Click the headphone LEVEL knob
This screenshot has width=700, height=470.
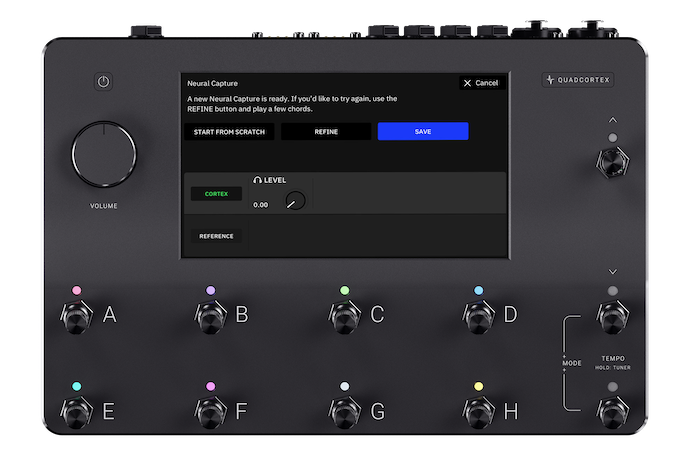(x=295, y=200)
